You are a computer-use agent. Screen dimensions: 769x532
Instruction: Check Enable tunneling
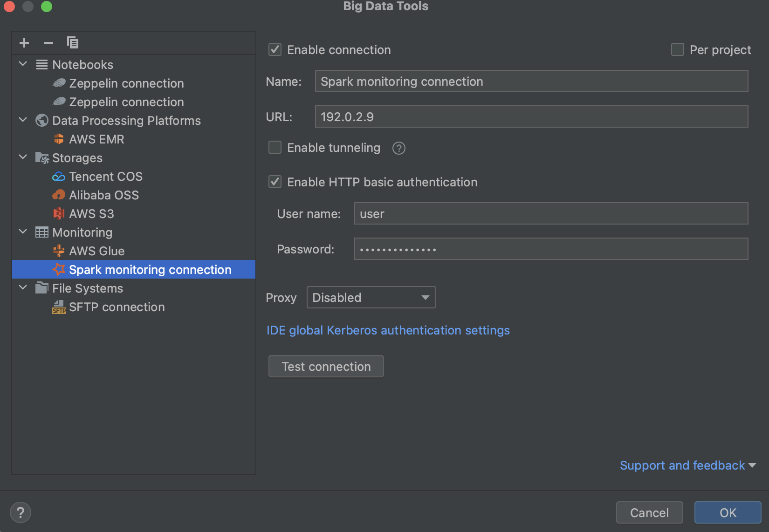pyautogui.click(x=275, y=147)
